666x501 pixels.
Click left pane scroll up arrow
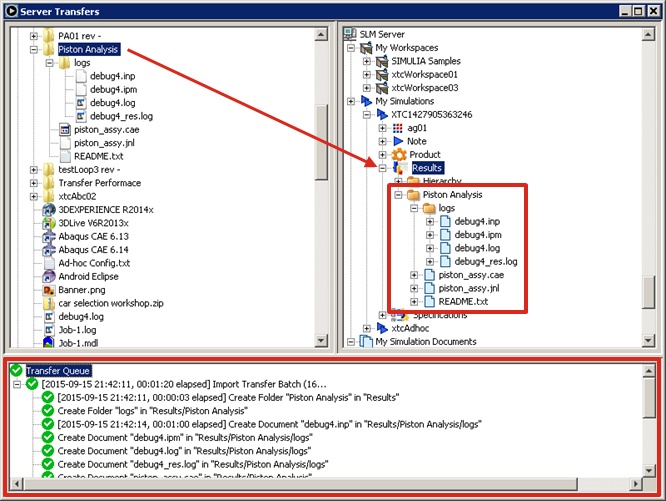point(322,34)
